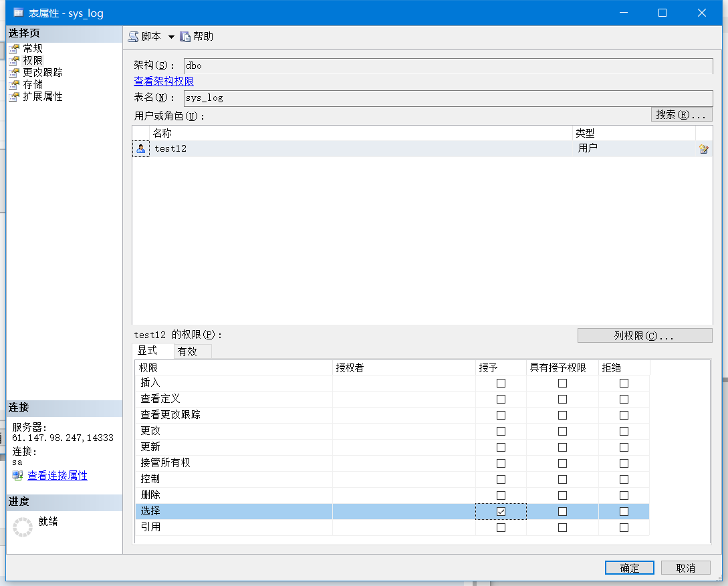
Task: Click the 存储 page icon
Action: pos(15,84)
